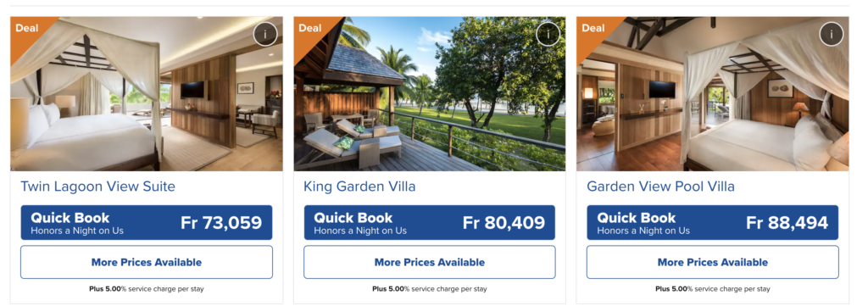Open King Garden Villa title link
868x306 pixels.
pyautogui.click(x=359, y=186)
